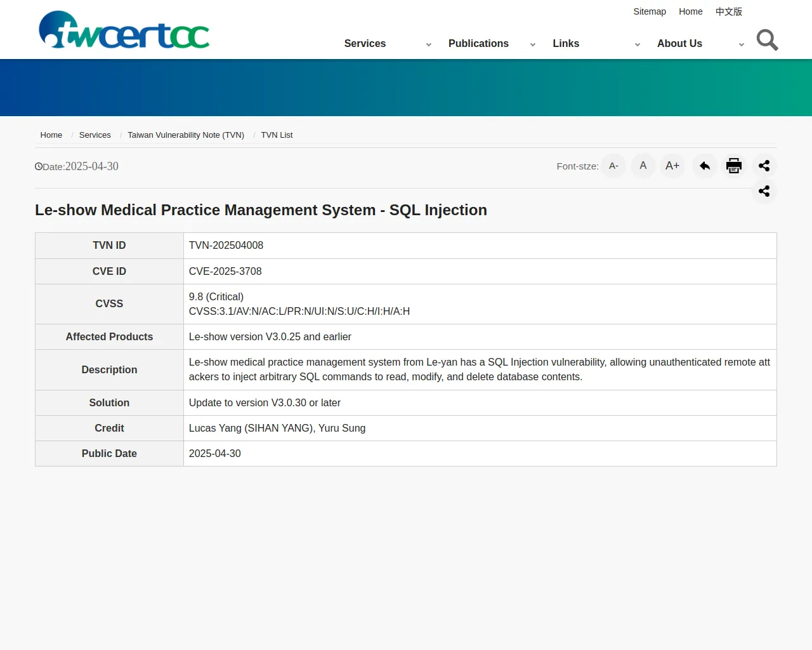Screen dimensions: 812x650
Task: Select the TVN-202504008 value
Action: [226, 246]
